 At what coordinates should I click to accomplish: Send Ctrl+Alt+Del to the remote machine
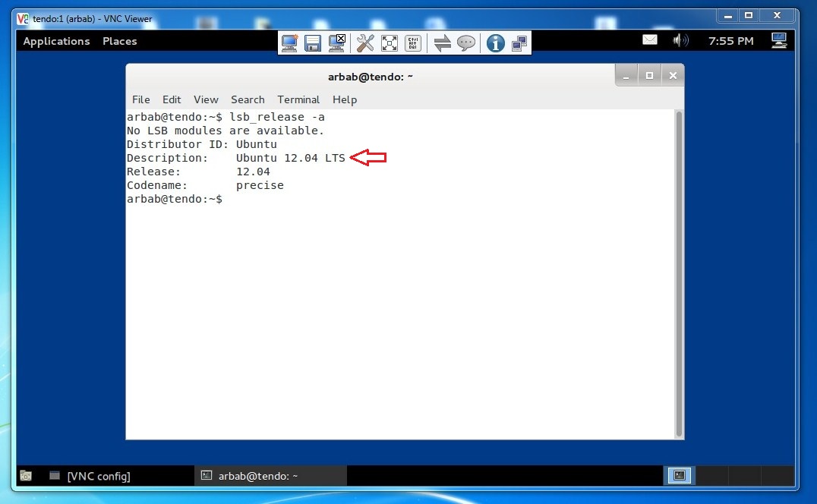pyautogui.click(x=412, y=43)
